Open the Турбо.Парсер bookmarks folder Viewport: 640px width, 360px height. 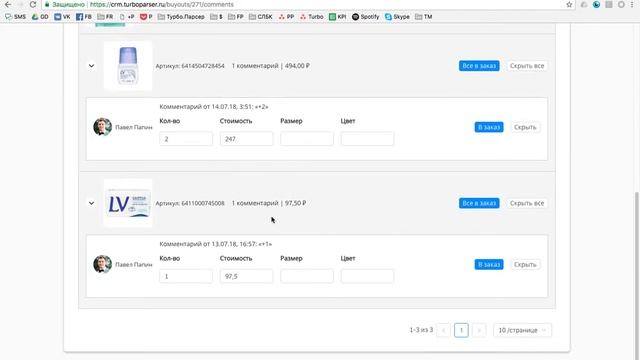click(181, 17)
